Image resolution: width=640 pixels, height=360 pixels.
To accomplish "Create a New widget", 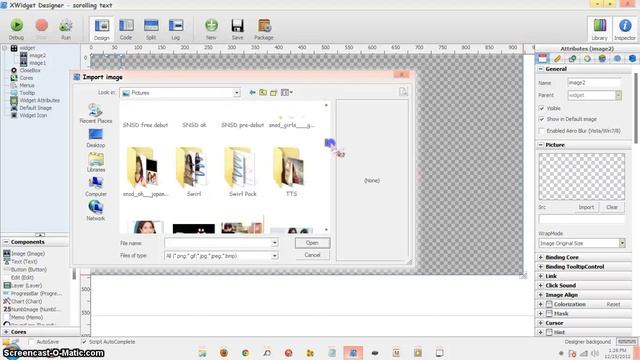I will (211, 29).
